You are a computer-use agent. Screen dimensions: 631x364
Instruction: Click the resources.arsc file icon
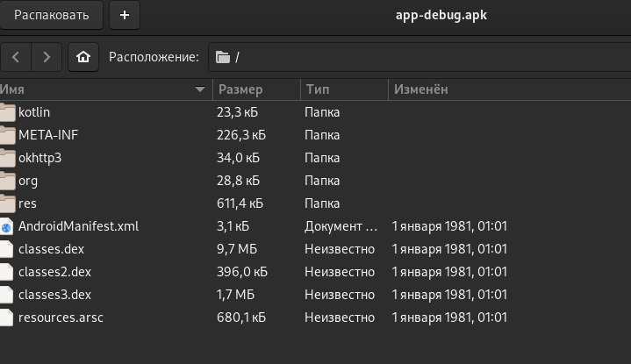[x=6, y=318]
